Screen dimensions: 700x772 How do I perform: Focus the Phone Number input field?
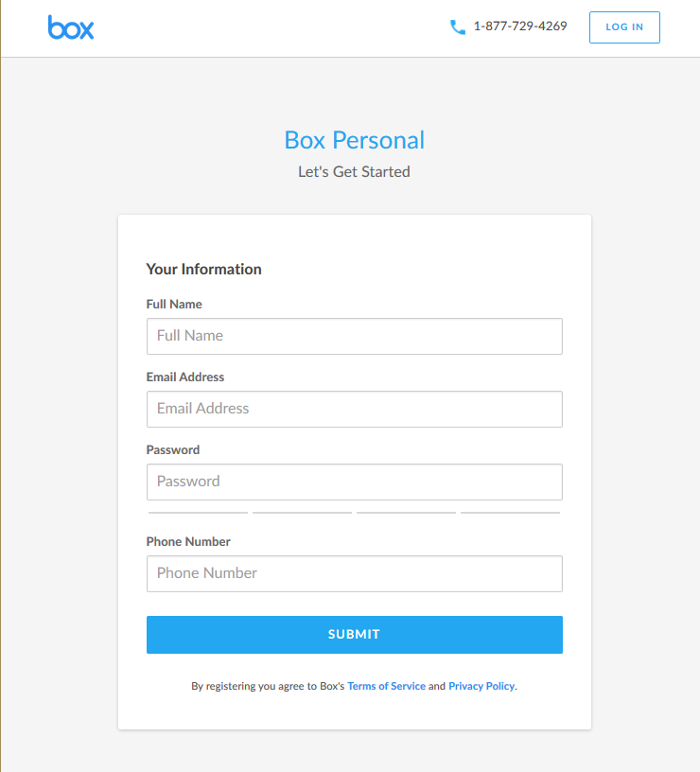click(354, 573)
